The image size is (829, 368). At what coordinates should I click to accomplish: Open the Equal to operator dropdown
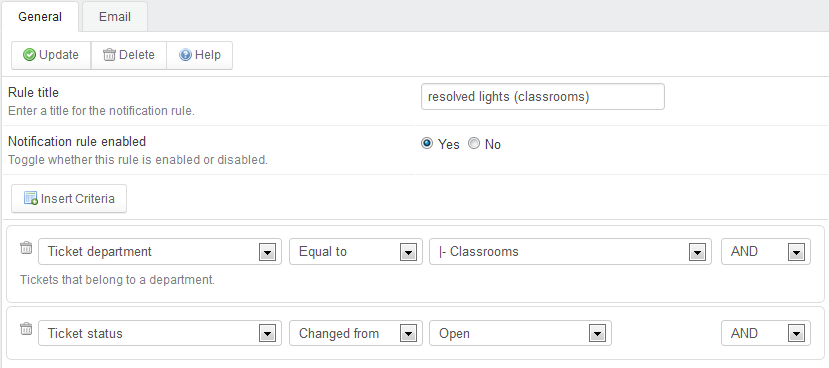pyautogui.click(x=356, y=252)
